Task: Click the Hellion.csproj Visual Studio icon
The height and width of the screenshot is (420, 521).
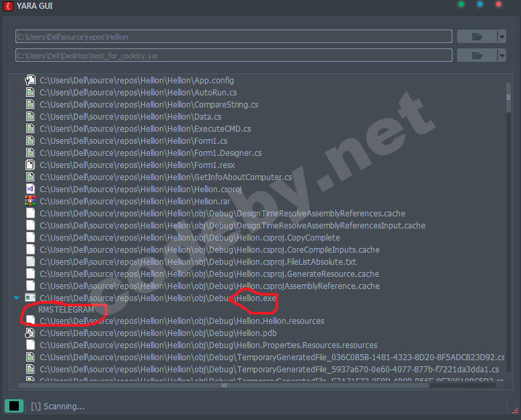Action: click(30, 190)
